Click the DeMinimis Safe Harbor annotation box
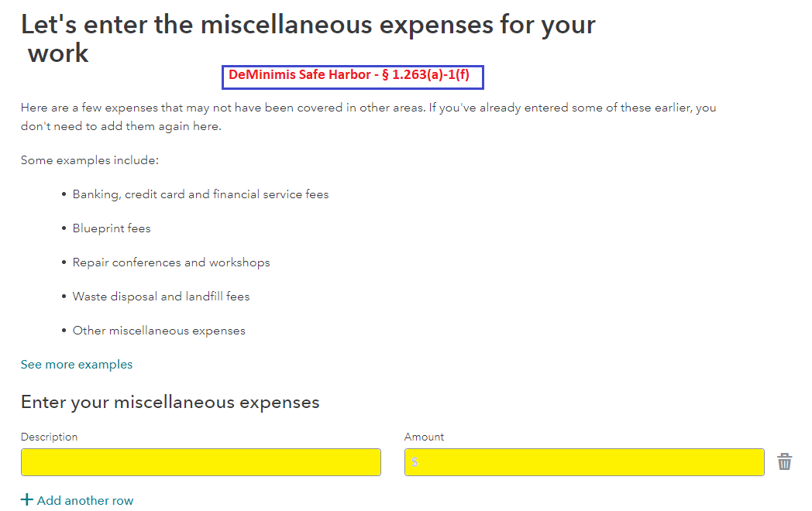812x511 pixels. (353, 77)
